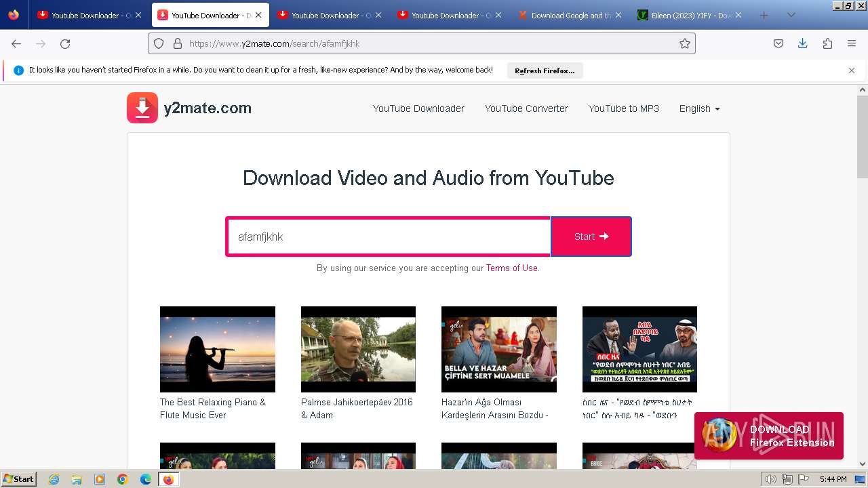The width and height of the screenshot is (868, 488).
Task: Click the y2mate red download logo
Action: click(142, 108)
